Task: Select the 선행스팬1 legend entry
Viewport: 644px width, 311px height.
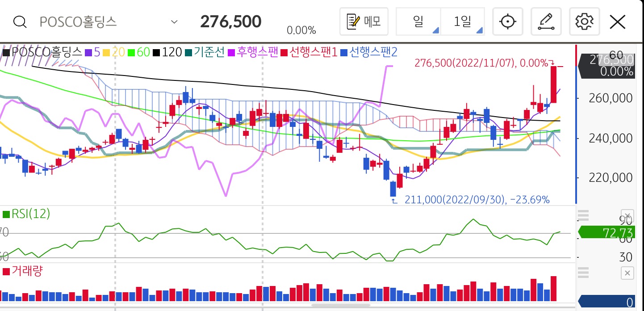Action: [309, 52]
